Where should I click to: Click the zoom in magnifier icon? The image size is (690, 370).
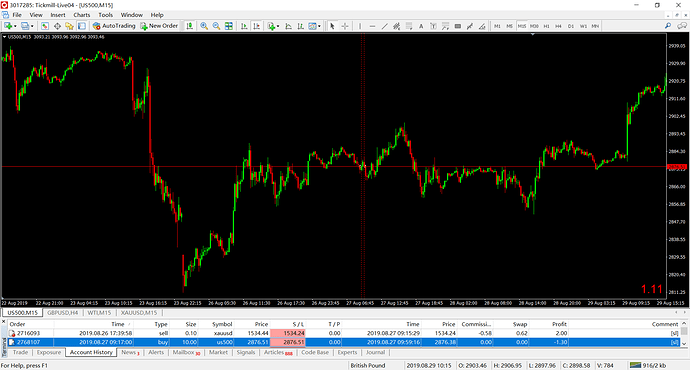204,26
